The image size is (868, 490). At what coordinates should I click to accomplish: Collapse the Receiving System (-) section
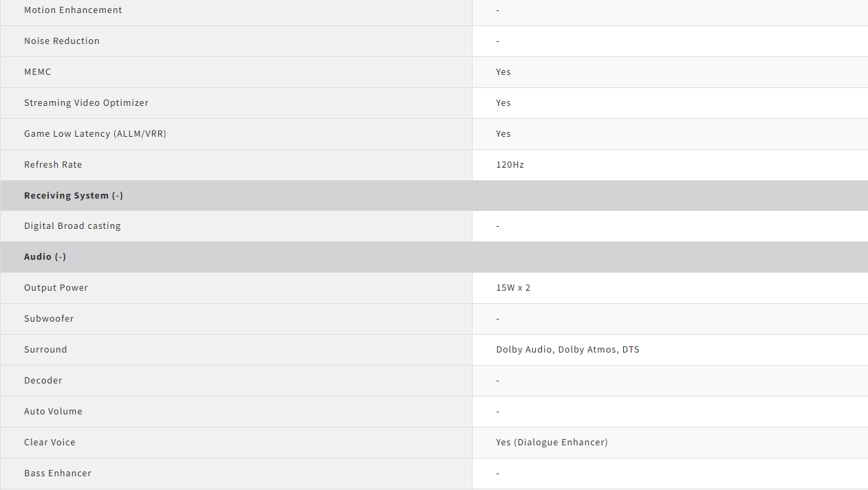point(74,196)
